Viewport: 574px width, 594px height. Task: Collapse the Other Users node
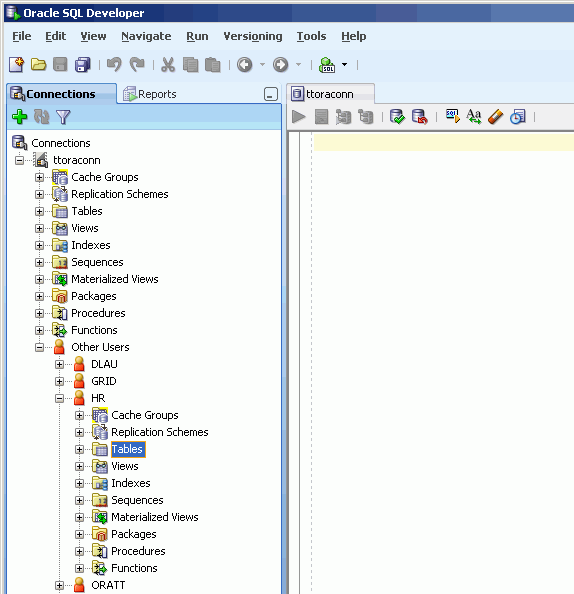click(39, 347)
